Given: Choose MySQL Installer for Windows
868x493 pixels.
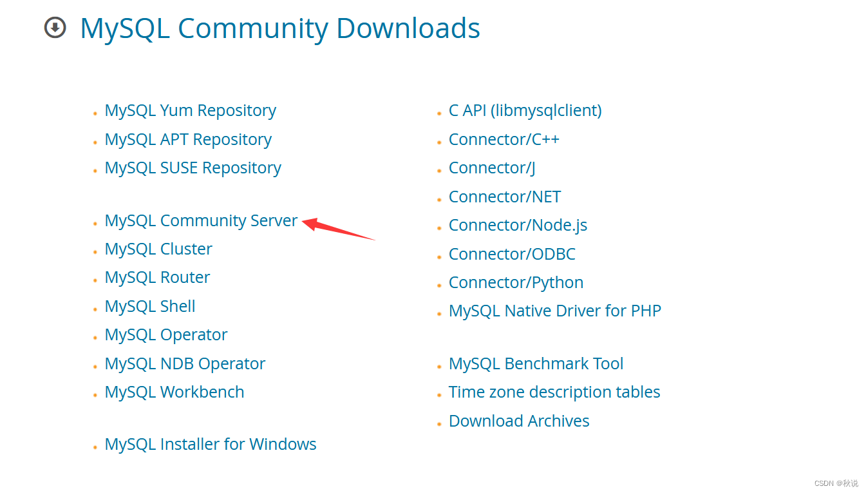Looking at the screenshot, I should tap(211, 444).
